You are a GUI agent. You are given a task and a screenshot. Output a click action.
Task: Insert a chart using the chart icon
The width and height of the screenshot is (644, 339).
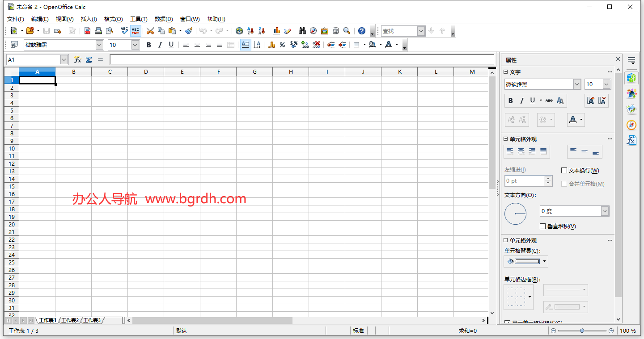point(276,31)
